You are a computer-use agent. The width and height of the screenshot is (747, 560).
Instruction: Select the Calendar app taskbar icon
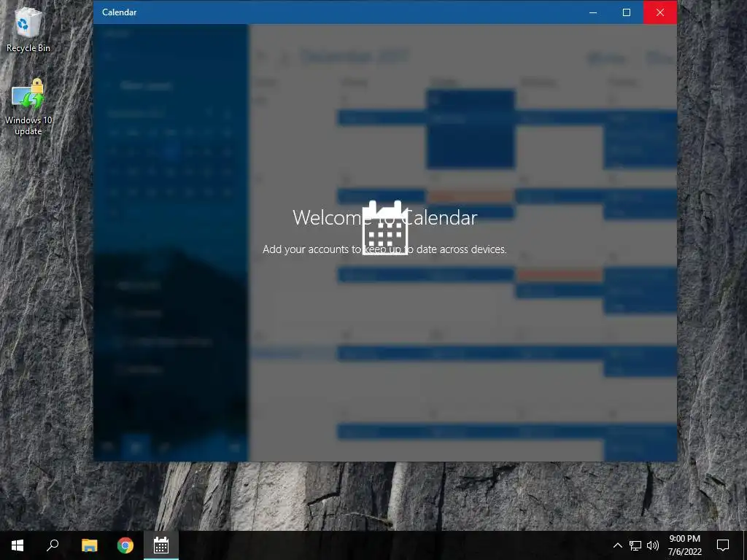point(161,545)
